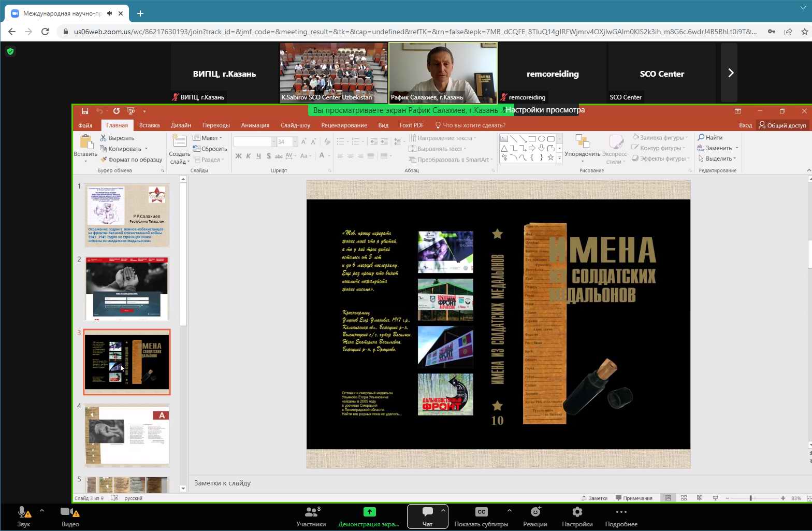Screen dimensions: 812x531
Task: Show next participants with the right arrow
Action: point(731,73)
